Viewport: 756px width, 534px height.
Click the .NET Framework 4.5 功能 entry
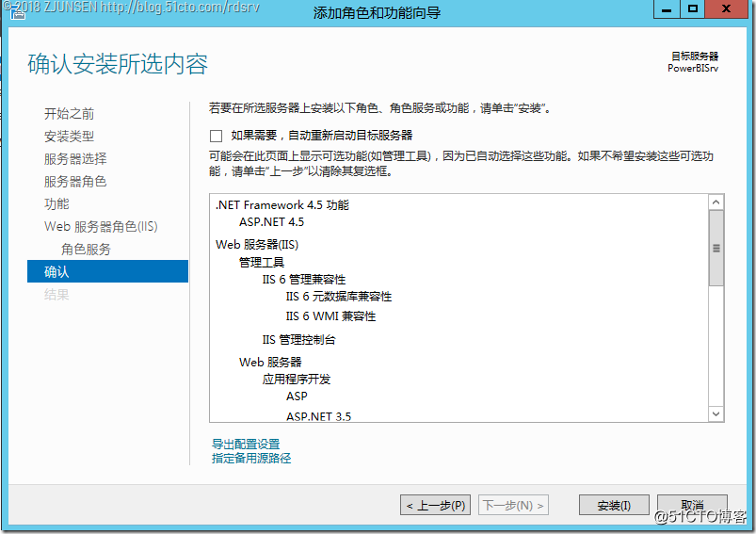coord(282,205)
